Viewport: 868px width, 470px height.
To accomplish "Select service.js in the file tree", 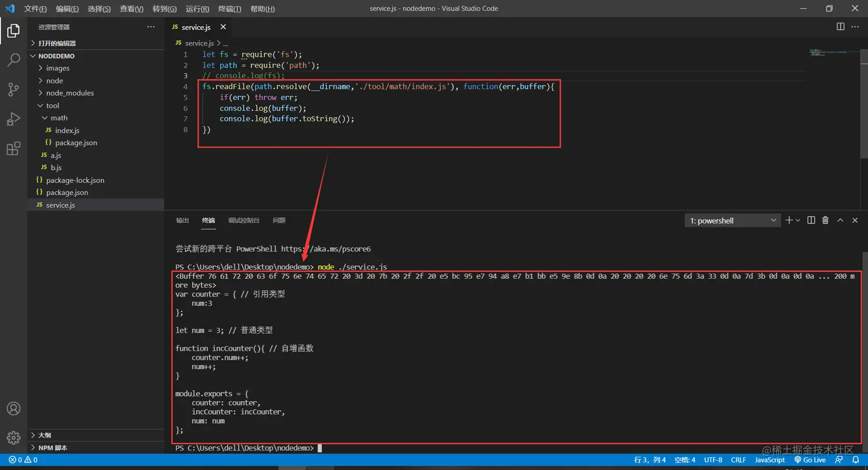I will pyautogui.click(x=96, y=205).
